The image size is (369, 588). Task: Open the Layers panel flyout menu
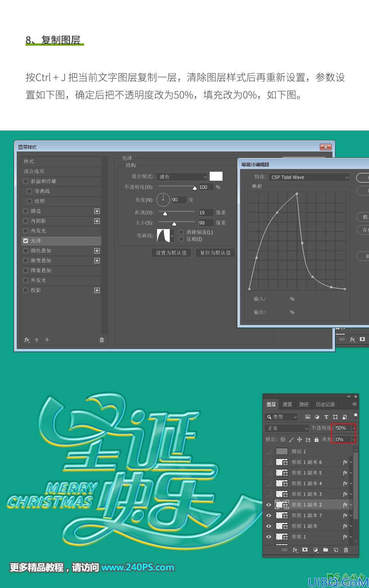354,404
